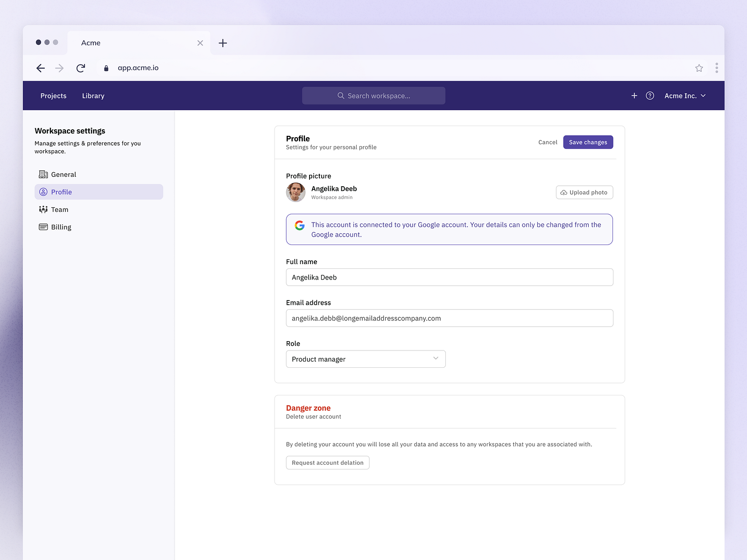Expand the Acme Inc. account menu
The height and width of the screenshot is (560, 747).
684,95
